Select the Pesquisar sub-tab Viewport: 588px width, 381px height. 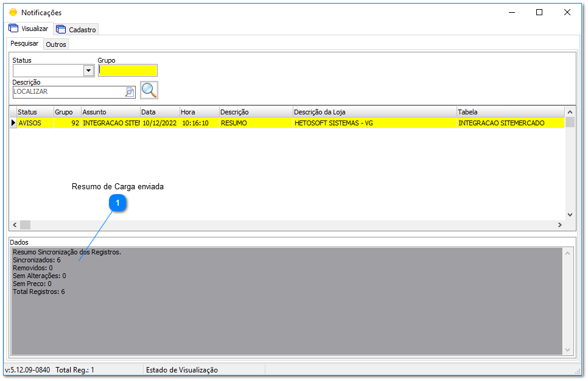(x=24, y=44)
